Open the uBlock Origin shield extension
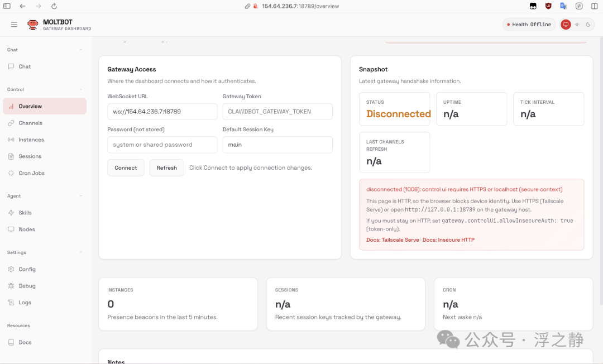 pyautogui.click(x=548, y=6)
